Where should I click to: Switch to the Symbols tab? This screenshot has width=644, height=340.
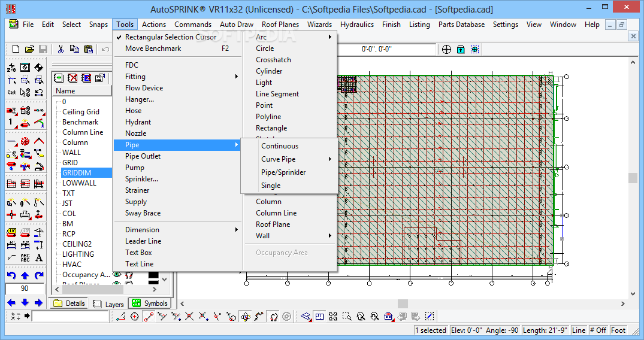150,303
